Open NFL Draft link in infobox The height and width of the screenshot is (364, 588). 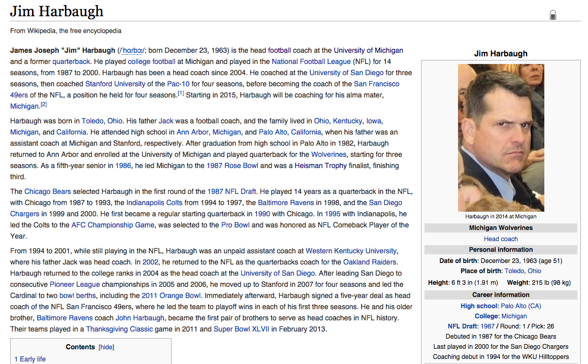point(463,326)
